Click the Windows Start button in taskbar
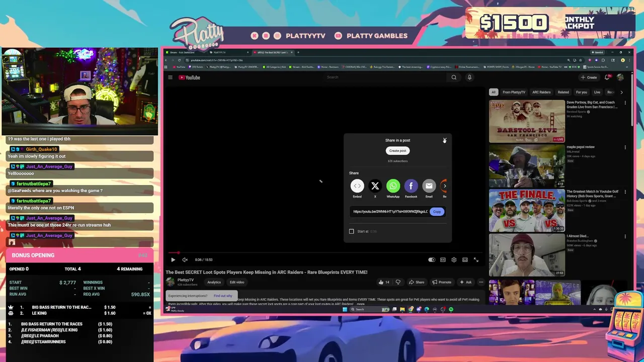Image resolution: width=644 pixels, height=362 pixels. click(x=345, y=309)
